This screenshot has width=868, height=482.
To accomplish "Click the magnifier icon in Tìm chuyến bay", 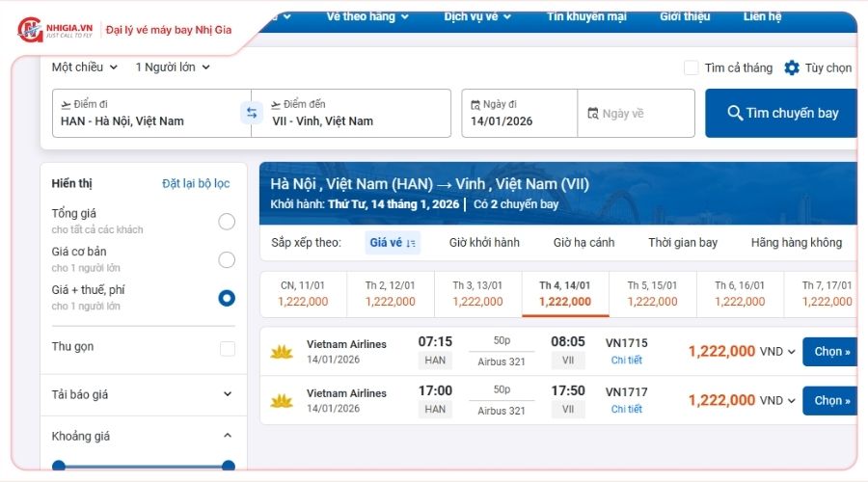I will coord(735,113).
